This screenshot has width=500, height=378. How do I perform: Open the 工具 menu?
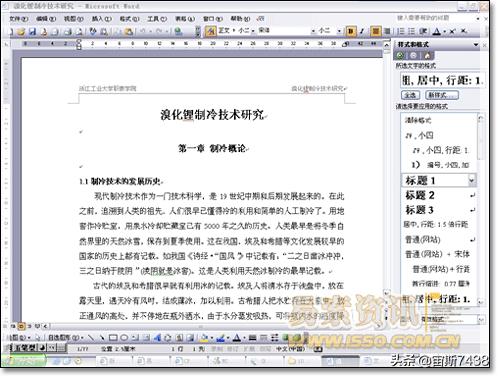click(x=157, y=19)
